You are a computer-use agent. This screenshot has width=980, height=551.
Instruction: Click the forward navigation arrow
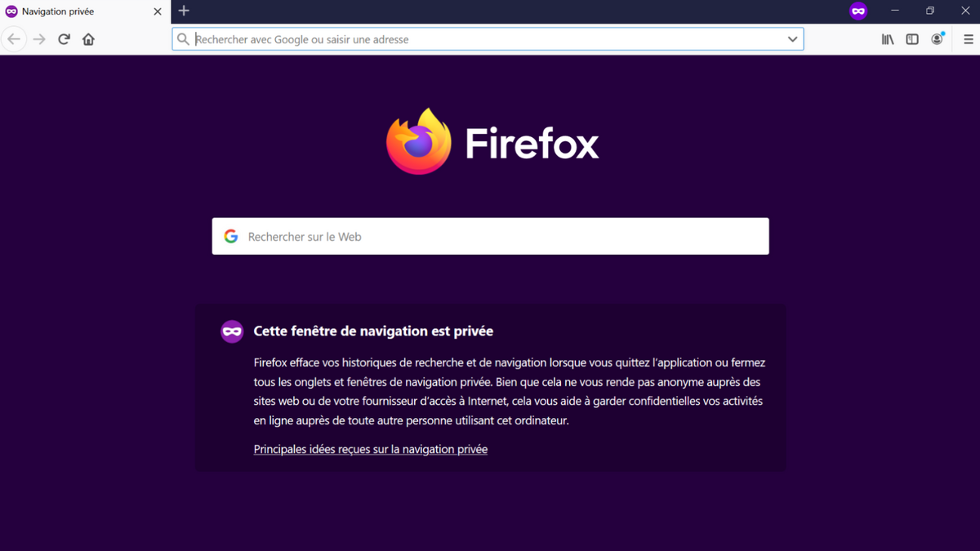(x=39, y=39)
